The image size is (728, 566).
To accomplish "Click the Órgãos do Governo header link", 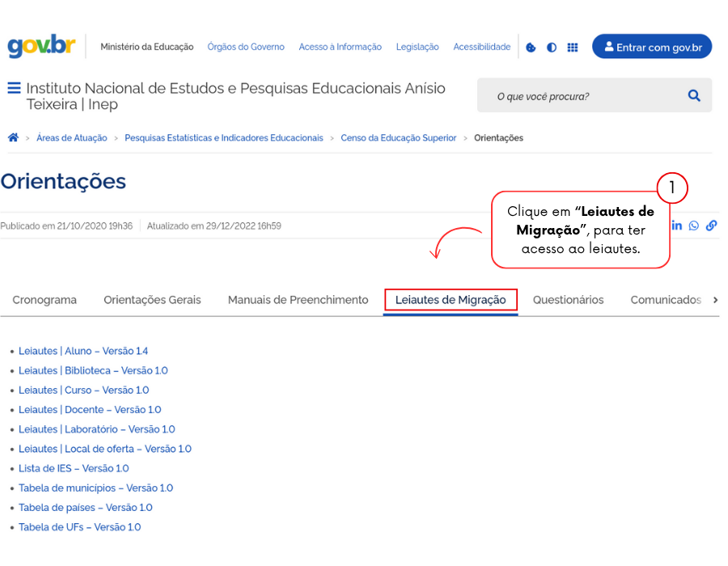I will coord(246,47).
